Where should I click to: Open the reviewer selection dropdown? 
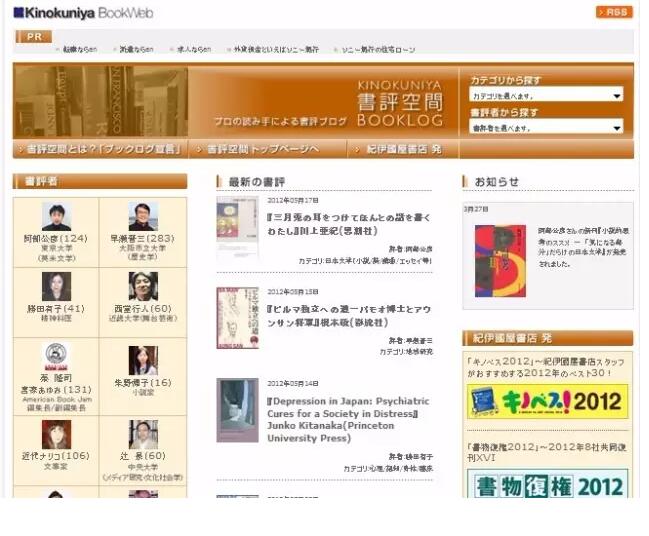546,127
